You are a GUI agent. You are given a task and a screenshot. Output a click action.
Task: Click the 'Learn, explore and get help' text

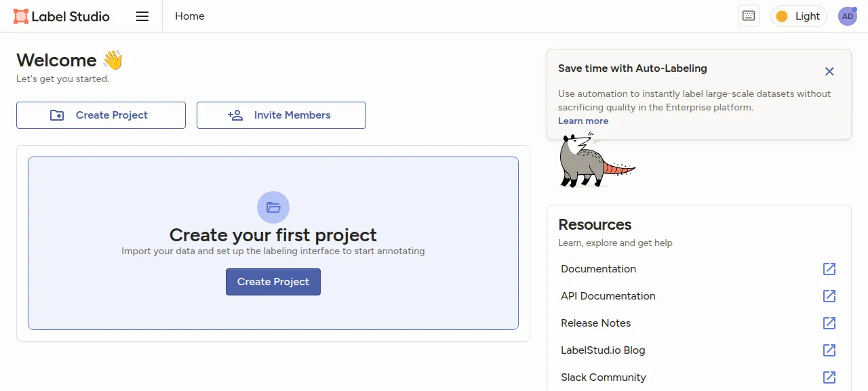tap(615, 243)
